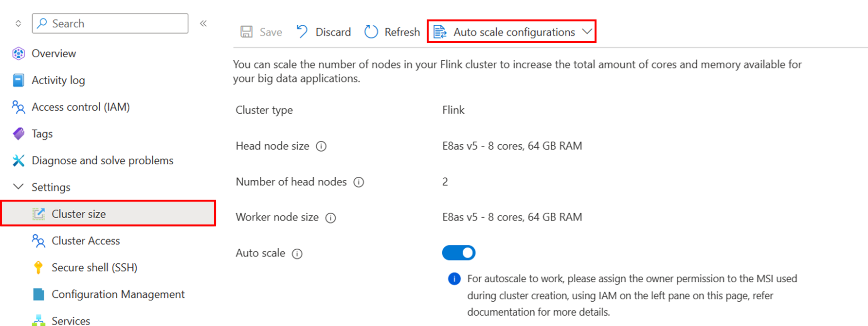
Task: Click info icon next to Number of head nodes
Action: (x=359, y=182)
